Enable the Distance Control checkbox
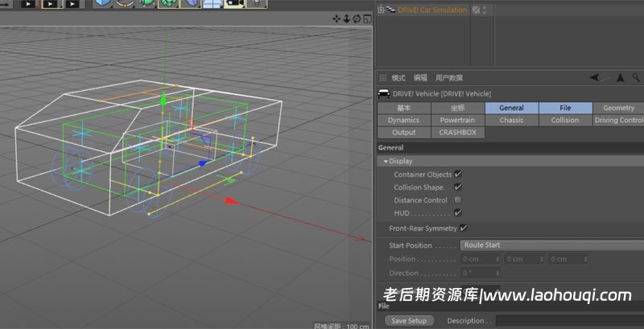The image size is (644, 329). 458,199
